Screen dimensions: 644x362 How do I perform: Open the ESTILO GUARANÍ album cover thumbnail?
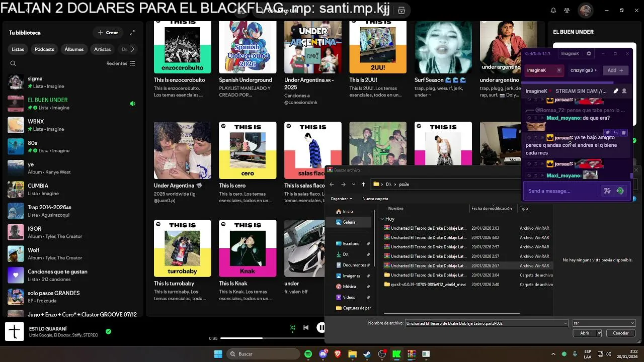coord(15,331)
